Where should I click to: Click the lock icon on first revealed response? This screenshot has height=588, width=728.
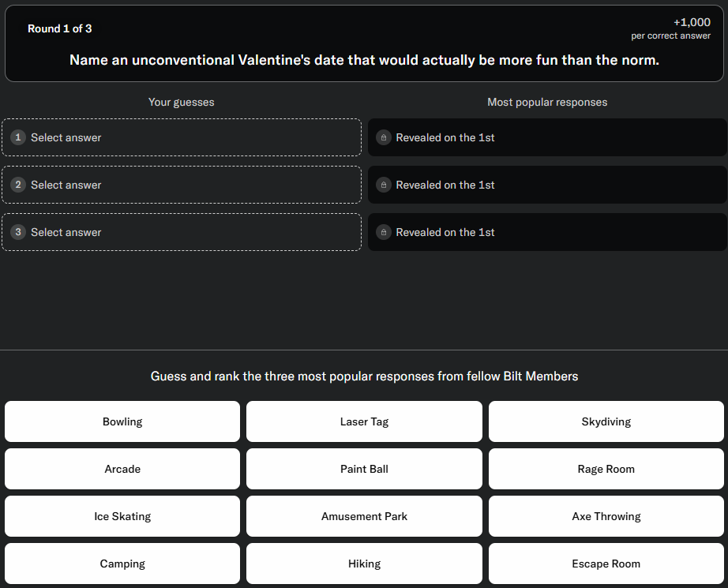point(384,137)
